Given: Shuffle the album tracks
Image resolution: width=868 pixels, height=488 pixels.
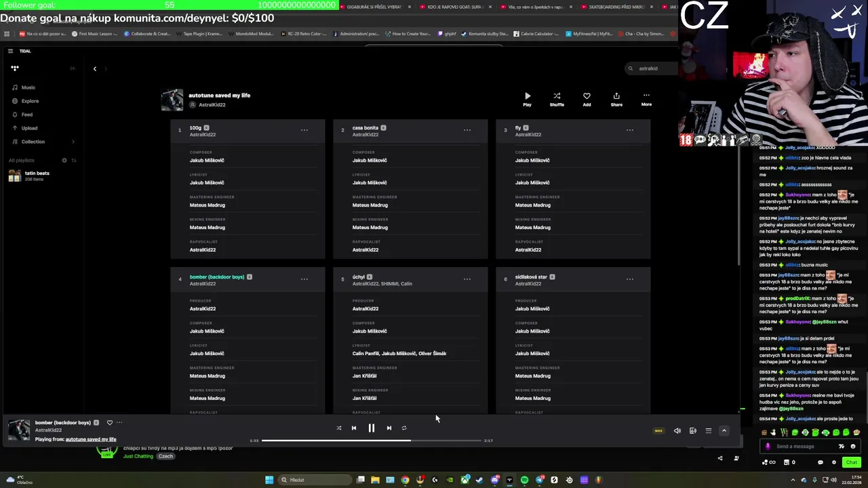Looking at the screenshot, I should [557, 99].
